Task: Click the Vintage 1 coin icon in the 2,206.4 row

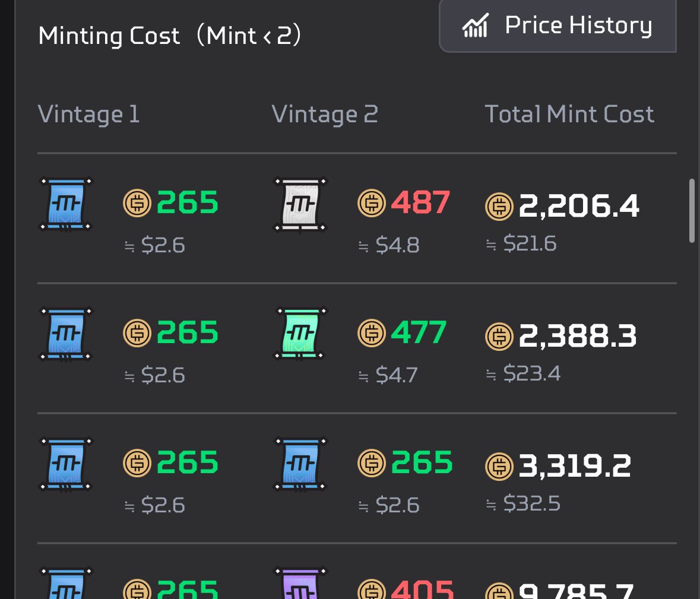Action: [137, 203]
